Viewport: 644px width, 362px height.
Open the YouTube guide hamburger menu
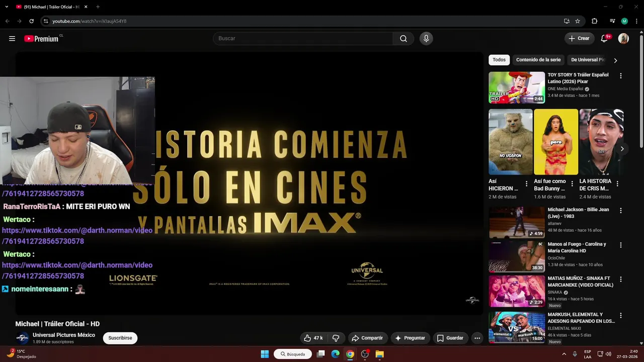12,39
